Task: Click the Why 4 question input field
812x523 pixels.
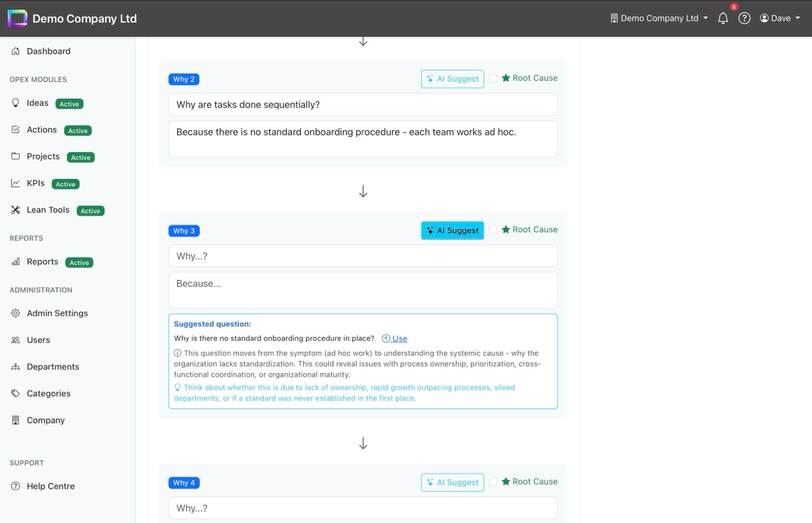Action: [363, 508]
